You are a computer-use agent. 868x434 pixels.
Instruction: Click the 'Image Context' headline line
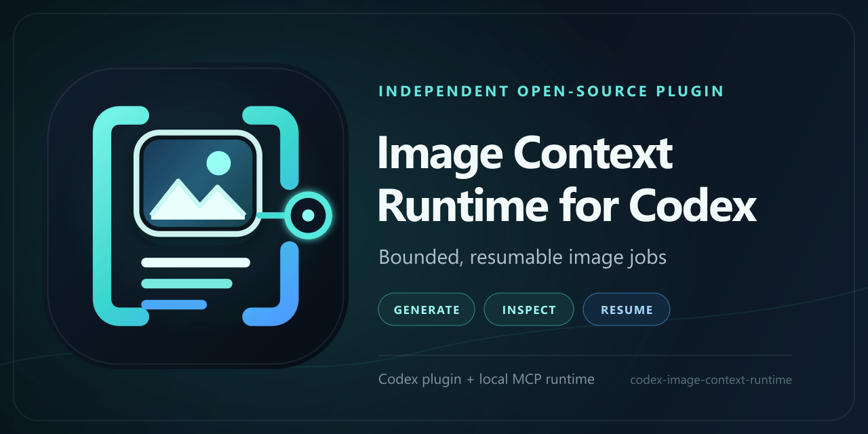[x=525, y=153]
